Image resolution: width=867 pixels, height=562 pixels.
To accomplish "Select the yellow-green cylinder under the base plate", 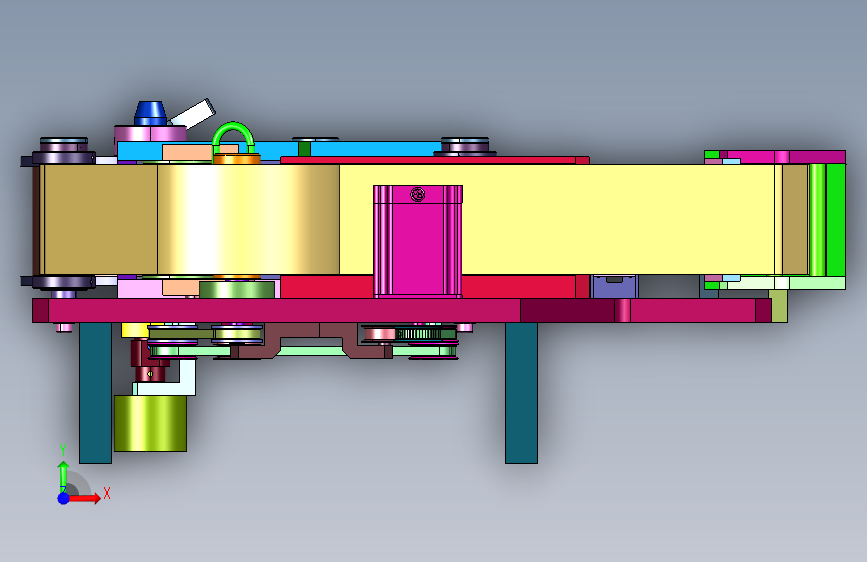I will click(150, 423).
